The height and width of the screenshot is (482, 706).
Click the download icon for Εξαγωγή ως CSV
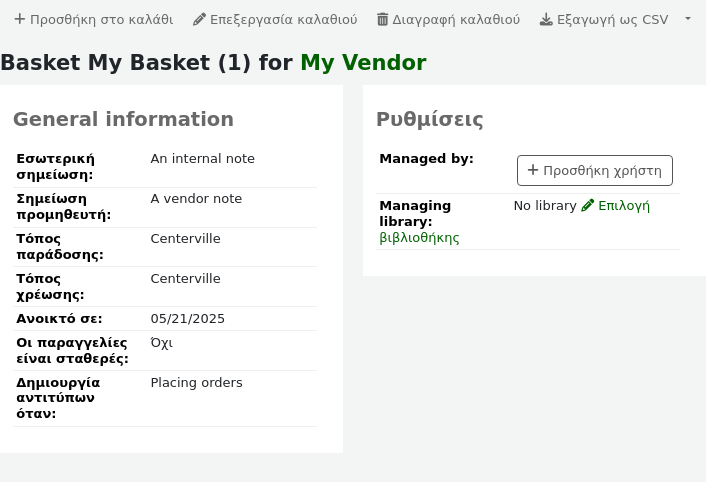point(546,19)
